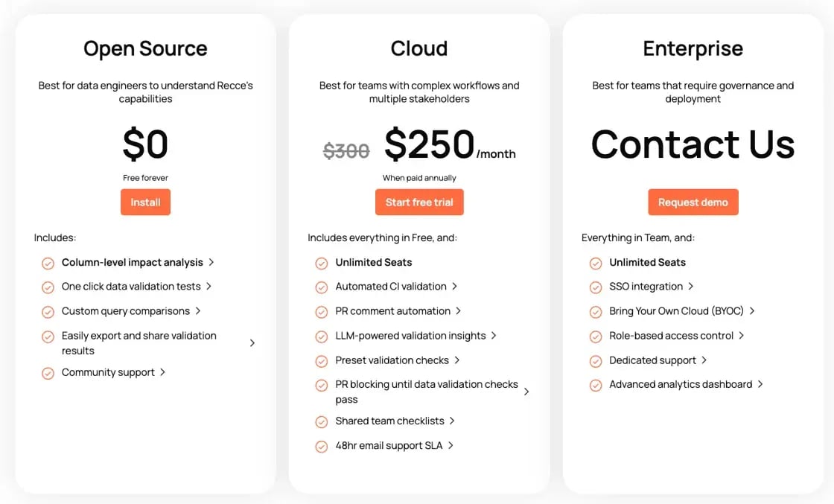This screenshot has width=834, height=504.
Task: Open chevron next to PR blocking until checks pass
Action: 526,392
